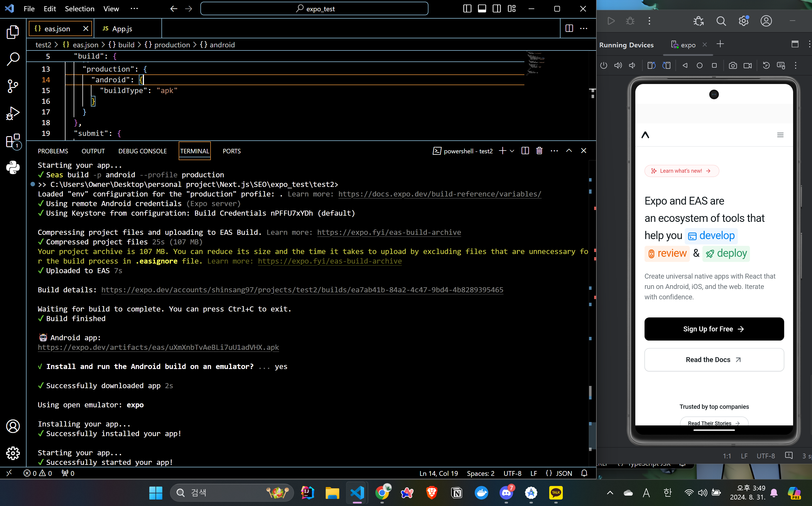Toggle secondary side bar layout button
Viewport: 812px width, 506px height.
497,9
